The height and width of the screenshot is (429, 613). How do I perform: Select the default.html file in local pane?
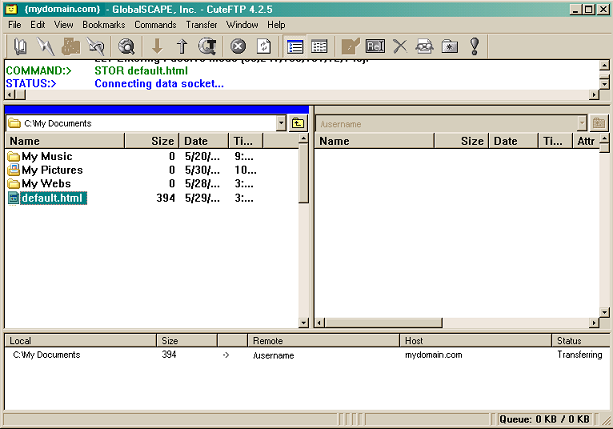[x=53, y=198]
